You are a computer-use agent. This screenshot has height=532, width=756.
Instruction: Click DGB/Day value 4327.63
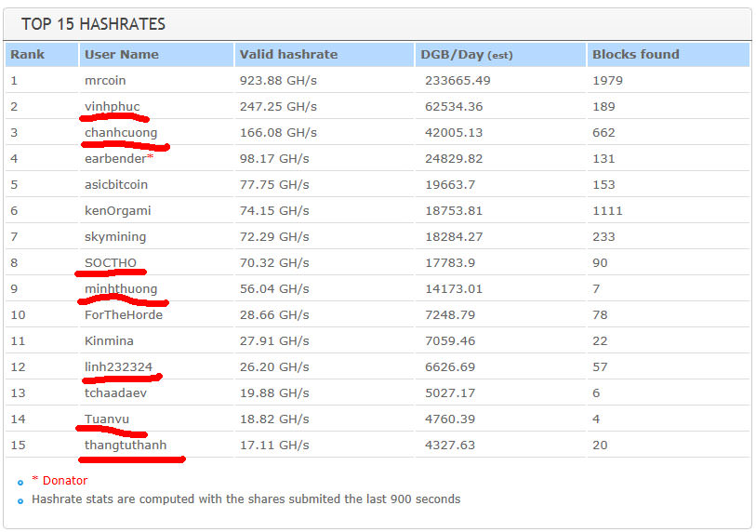click(x=450, y=446)
